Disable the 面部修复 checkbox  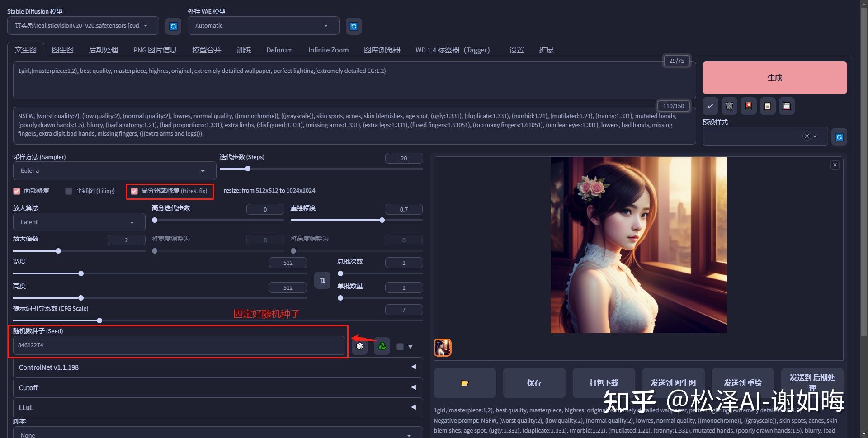tap(16, 191)
